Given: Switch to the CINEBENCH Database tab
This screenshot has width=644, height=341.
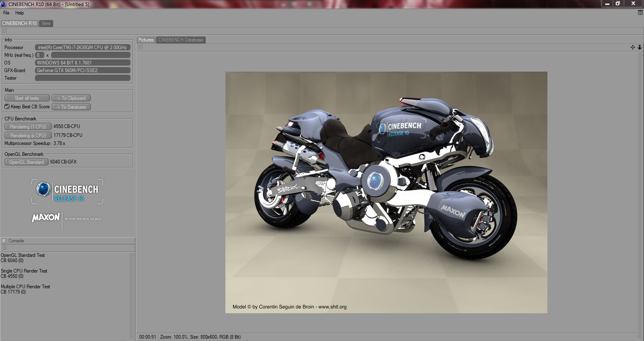Looking at the screenshot, I should (181, 40).
